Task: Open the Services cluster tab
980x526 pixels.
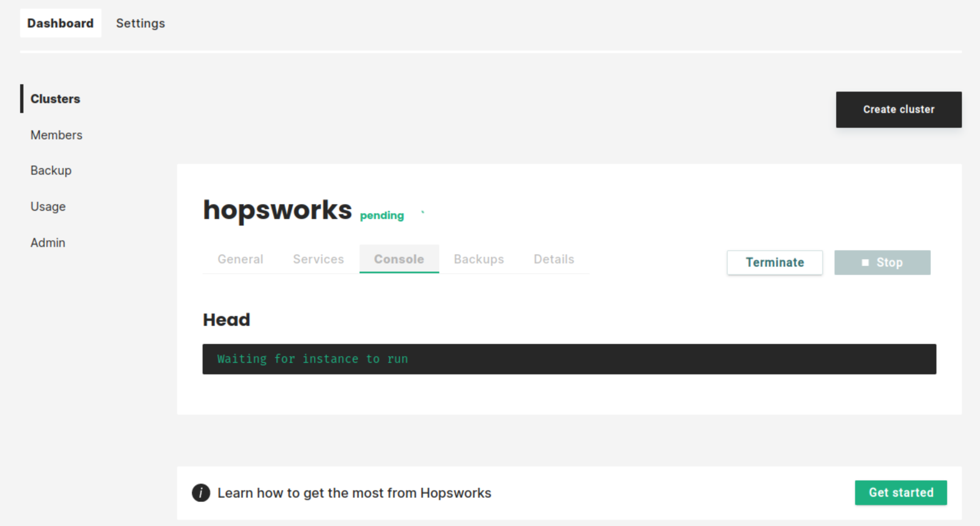Action: point(318,259)
